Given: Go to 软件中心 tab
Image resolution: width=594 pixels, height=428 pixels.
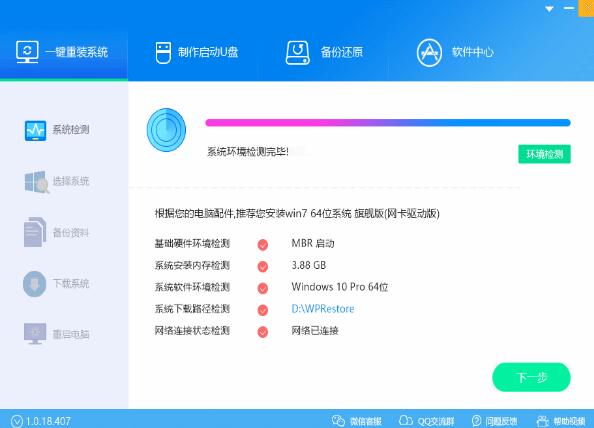Looking at the screenshot, I should tap(455, 52).
